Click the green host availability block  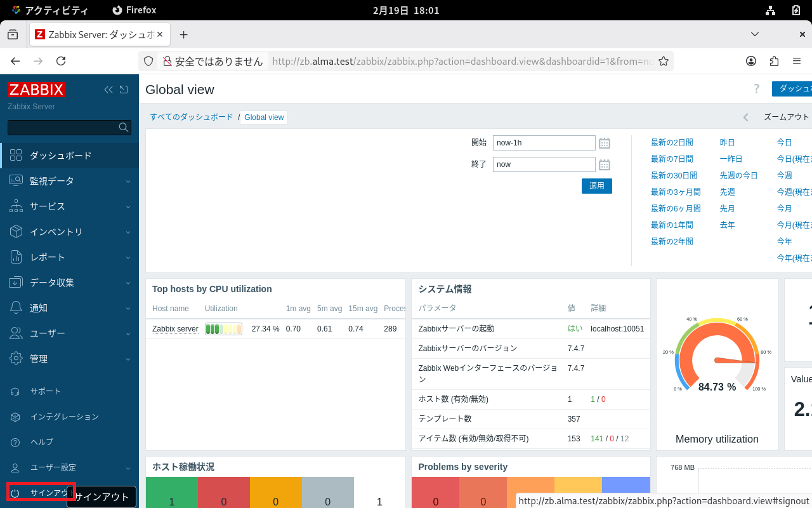point(172,493)
